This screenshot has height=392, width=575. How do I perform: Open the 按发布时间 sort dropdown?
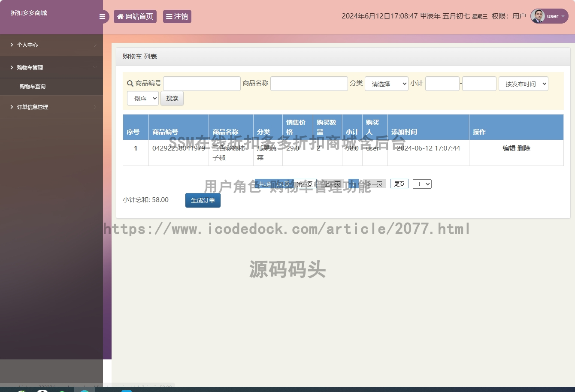coord(524,84)
